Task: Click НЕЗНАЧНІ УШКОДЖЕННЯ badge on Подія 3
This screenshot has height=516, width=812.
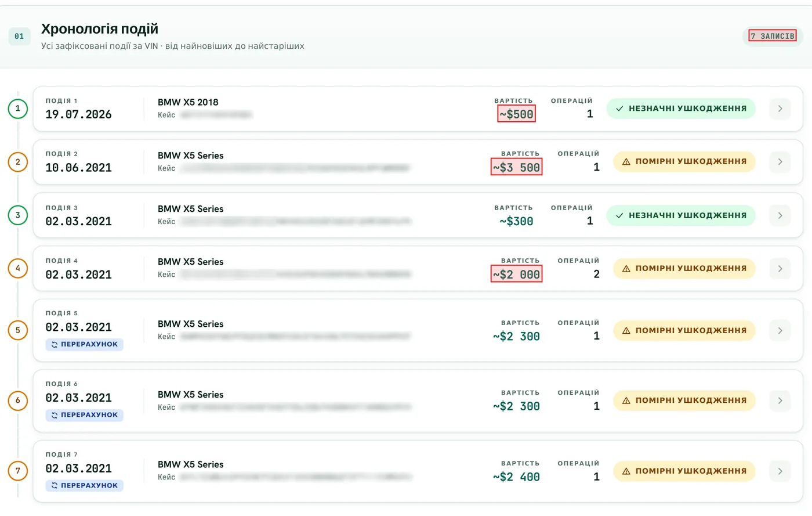Action: point(681,215)
